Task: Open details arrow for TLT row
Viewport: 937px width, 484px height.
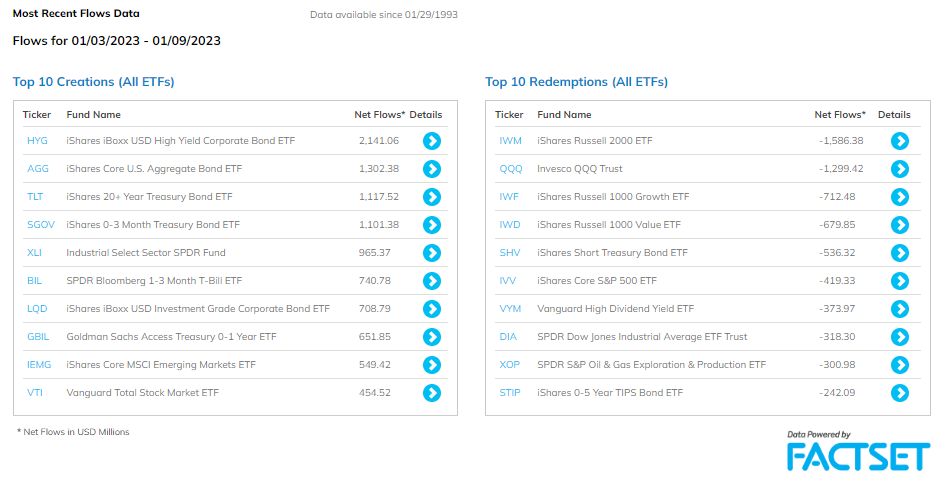Action: (432, 197)
